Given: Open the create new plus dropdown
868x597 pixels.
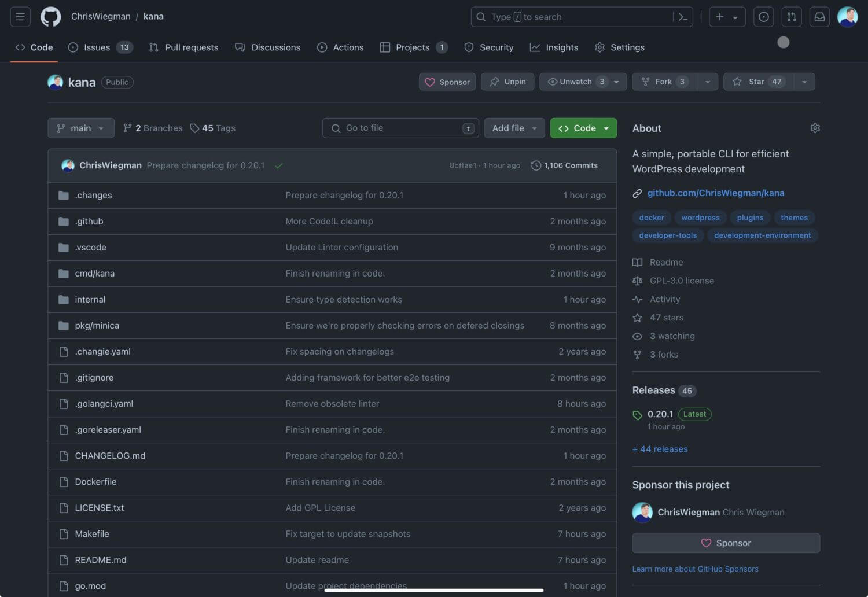Looking at the screenshot, I should (727, 17).
